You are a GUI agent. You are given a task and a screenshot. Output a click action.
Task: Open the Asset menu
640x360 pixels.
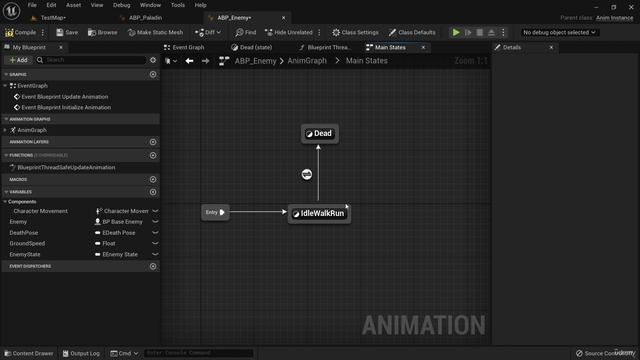[73, 5]
